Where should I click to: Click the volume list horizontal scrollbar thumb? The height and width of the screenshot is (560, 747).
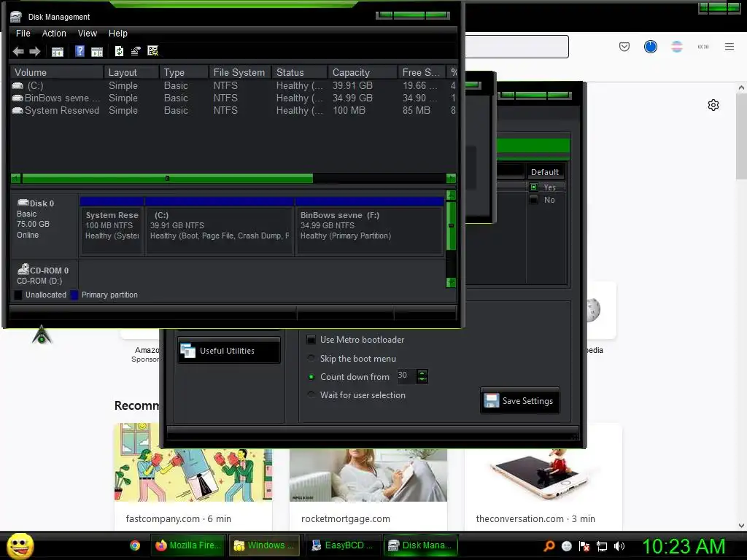(167, 179)
